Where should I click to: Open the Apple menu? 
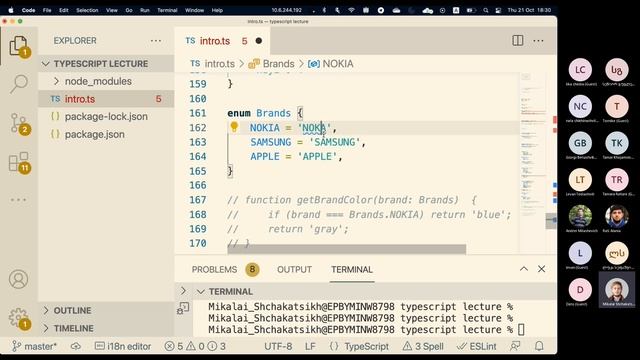(x=11, y=10)
